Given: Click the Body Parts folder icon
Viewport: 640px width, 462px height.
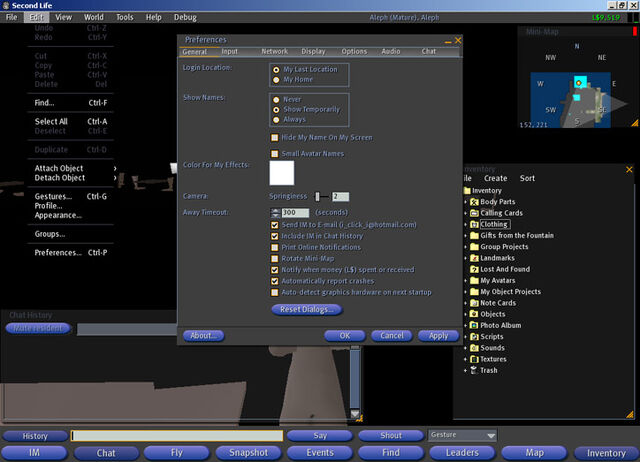Looking at the screenshot, I should tap(474, 202).
